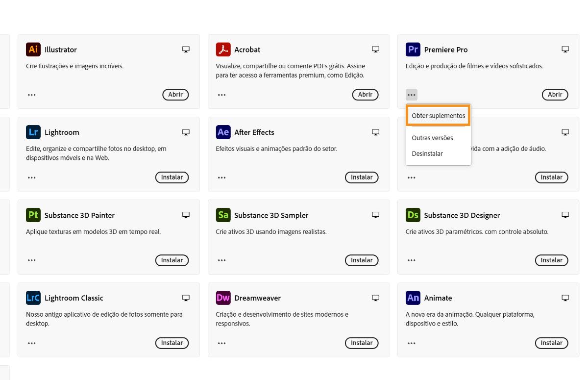Select the Lightroom app icon

click(x=33, y=132)
